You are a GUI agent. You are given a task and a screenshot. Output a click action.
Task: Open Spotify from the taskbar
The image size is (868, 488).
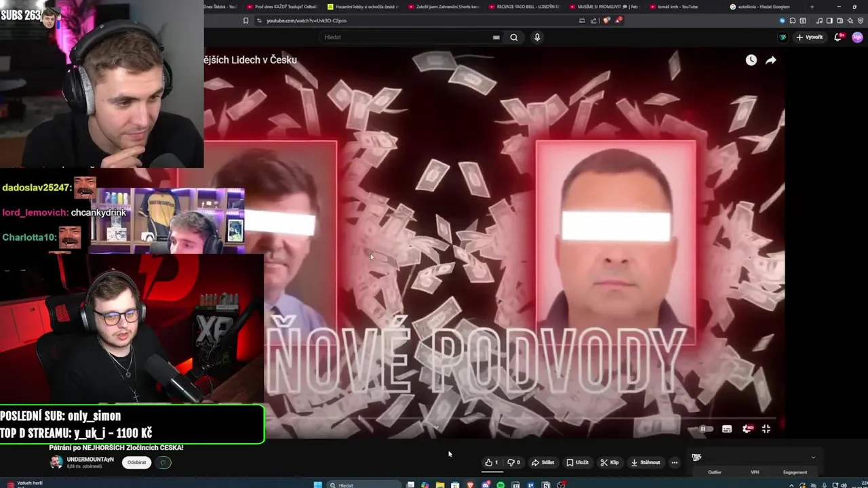tap(500, 485)
